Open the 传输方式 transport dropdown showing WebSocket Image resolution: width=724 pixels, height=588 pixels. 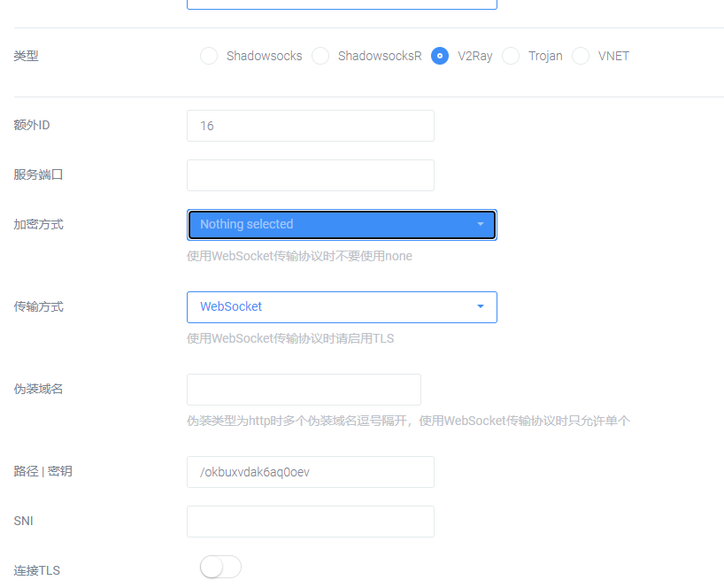[x=342, y=306]
